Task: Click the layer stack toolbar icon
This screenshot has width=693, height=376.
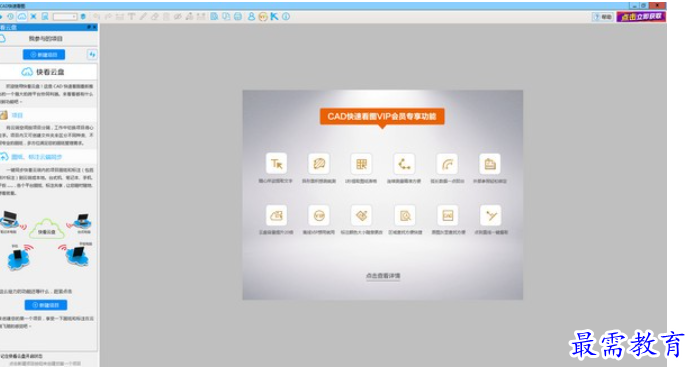Action: pyautogui.click(x=83, y=16)
